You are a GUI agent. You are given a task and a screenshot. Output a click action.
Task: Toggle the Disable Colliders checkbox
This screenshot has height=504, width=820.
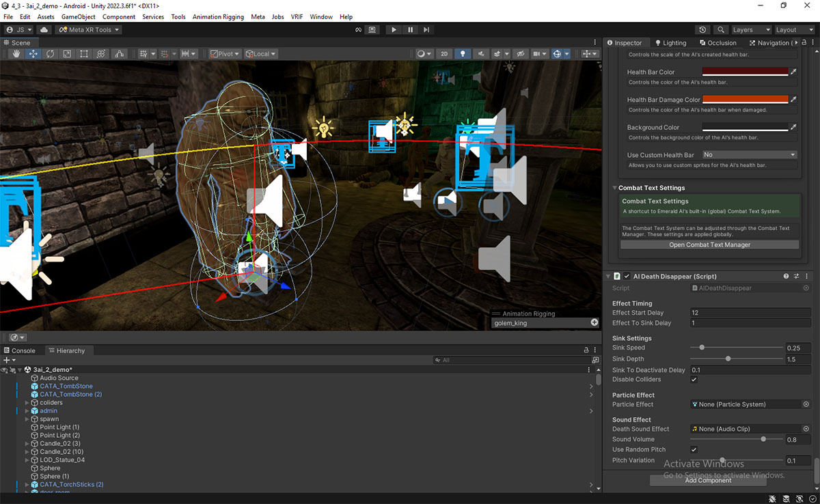click(x=694, y=380)
